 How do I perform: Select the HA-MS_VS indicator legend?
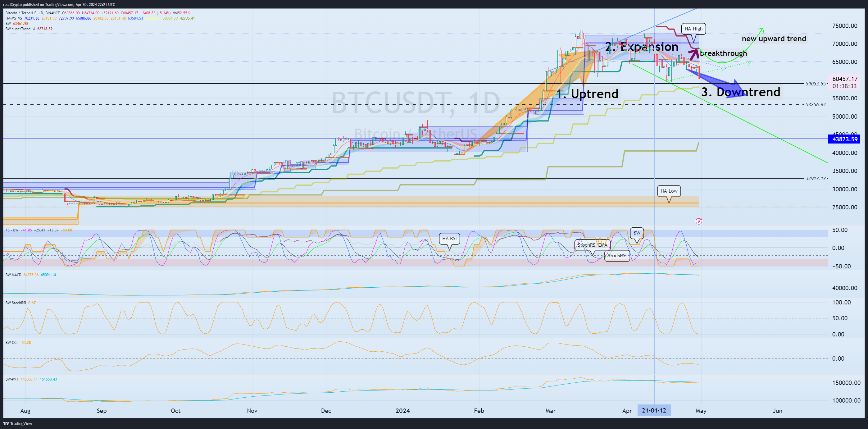[14, 18]
